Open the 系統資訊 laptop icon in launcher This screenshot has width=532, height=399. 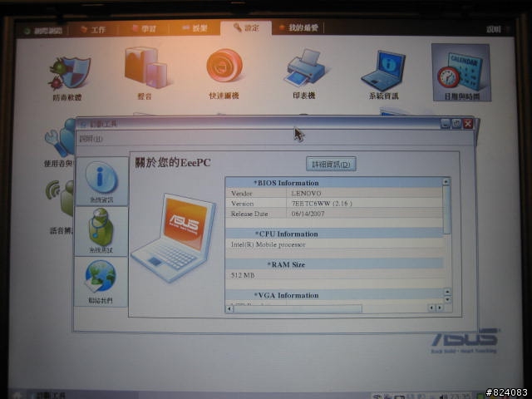(x=384, y=70)
